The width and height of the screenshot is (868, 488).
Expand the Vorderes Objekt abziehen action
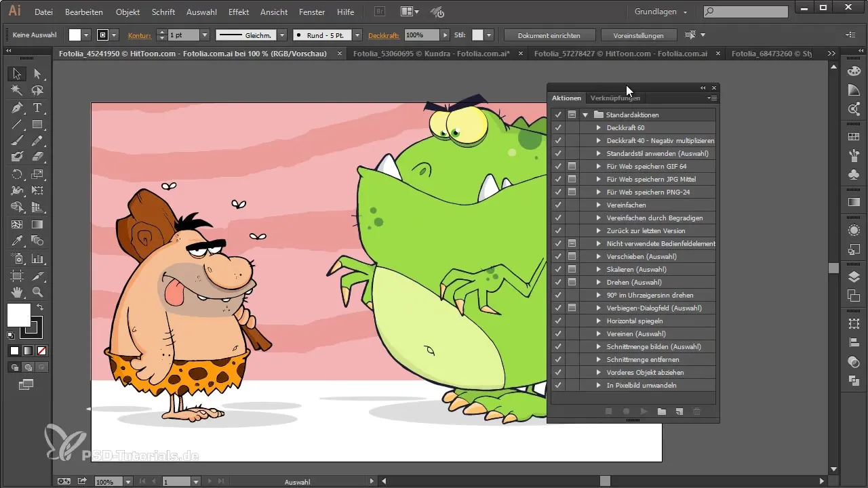pos(599,372)
